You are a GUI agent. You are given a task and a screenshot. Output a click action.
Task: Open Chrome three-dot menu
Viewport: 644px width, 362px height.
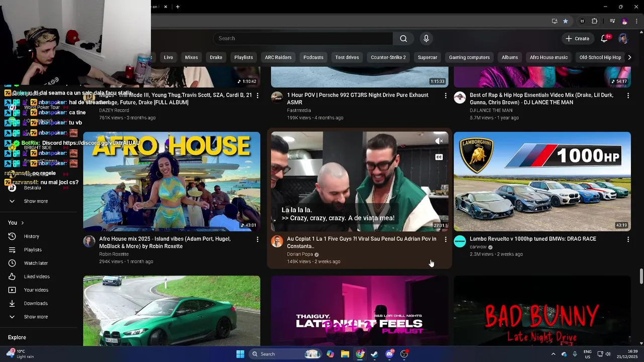[x=637, y=21]
